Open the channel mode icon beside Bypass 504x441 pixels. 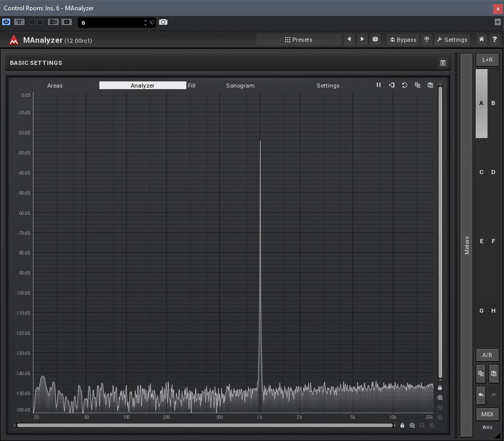point(427,39)
